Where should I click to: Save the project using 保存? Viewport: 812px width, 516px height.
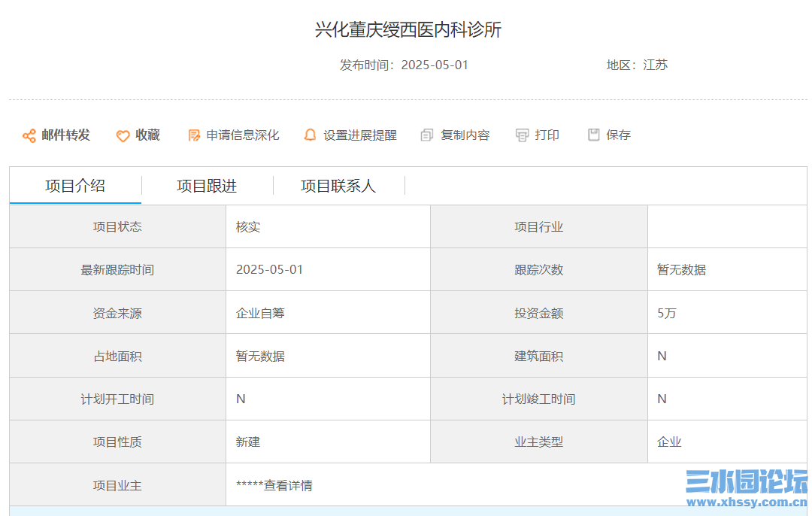tap(618, 135)
